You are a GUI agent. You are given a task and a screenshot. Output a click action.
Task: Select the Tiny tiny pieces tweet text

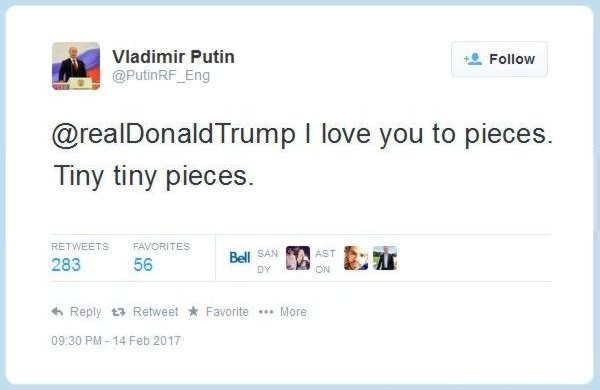[154, 176]
